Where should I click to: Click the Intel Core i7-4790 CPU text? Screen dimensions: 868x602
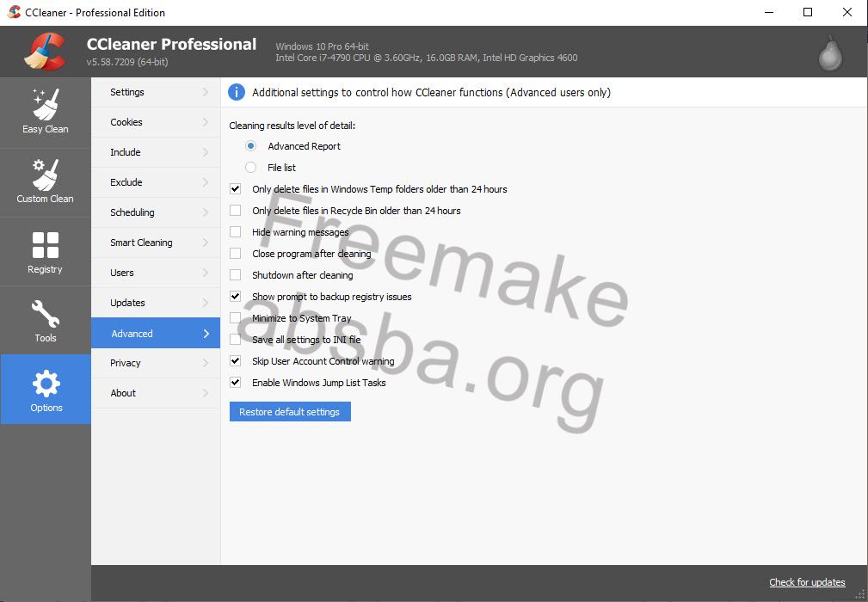426,58
